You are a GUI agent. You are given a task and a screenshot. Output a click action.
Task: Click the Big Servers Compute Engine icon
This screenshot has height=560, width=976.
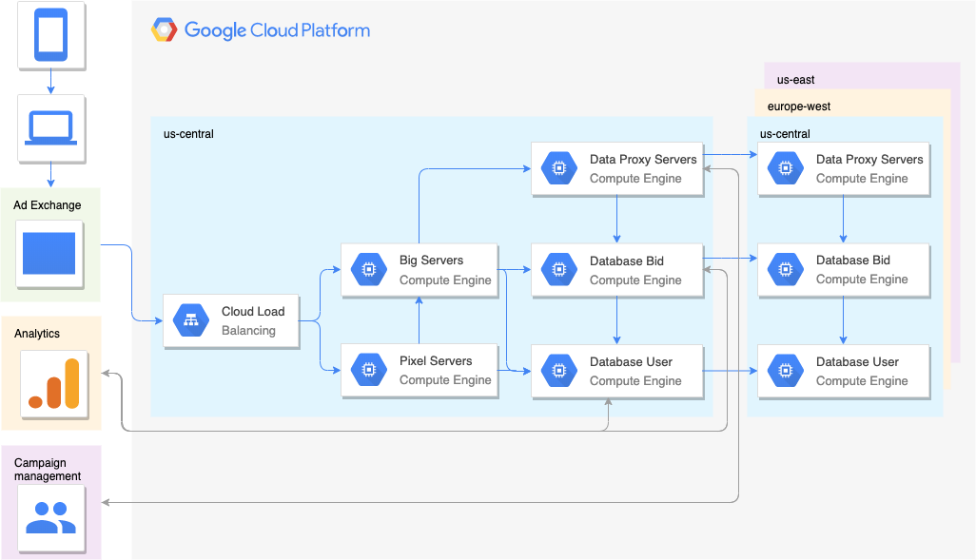coord(369,269)
